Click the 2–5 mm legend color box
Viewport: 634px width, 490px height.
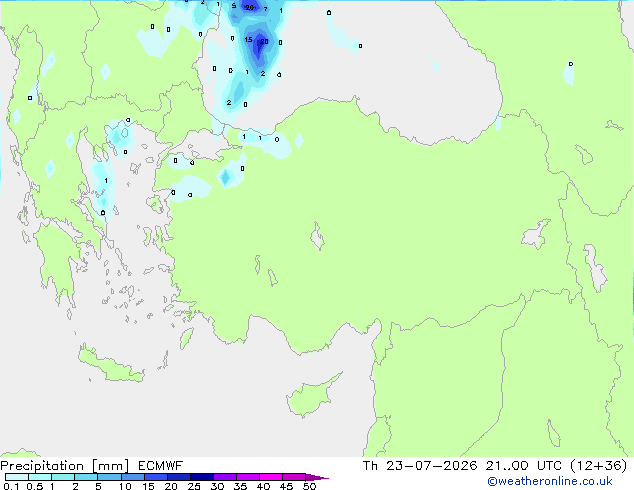pos(86,477)
